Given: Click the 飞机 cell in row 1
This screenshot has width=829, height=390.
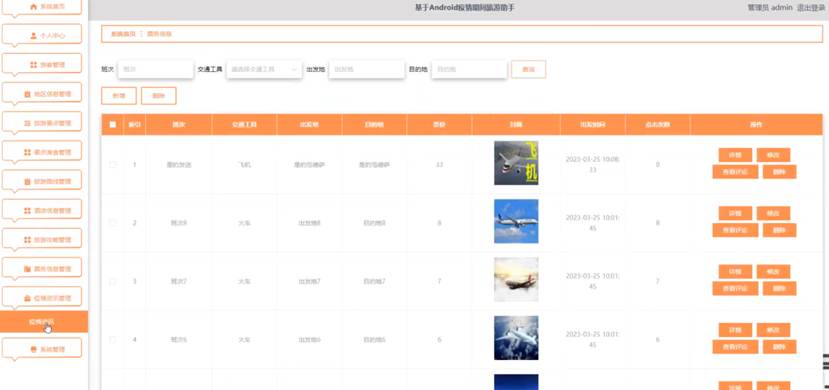Looking at the screenshot, I should pos(244,164).
